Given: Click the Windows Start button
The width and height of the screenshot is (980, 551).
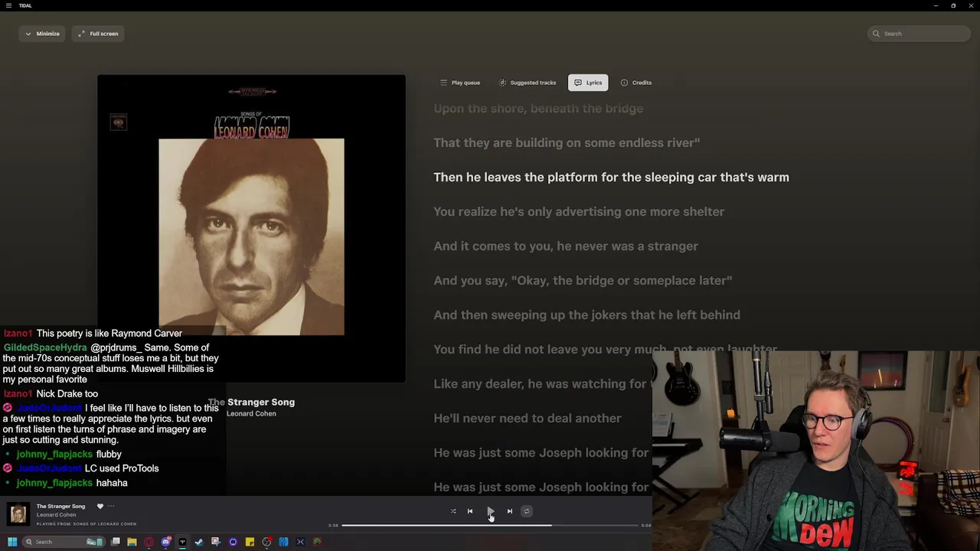Looking at the screenshot, I should 11,542.
